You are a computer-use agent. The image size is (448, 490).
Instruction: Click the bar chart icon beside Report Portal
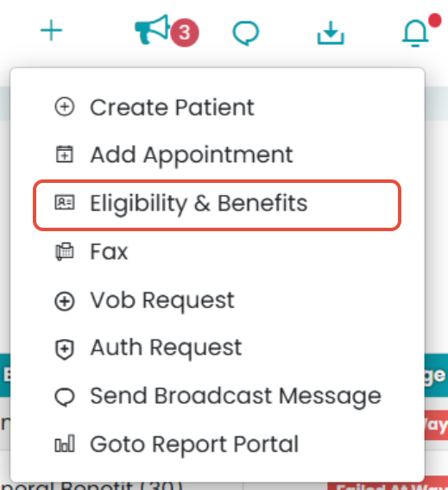(x=65, y=443)
